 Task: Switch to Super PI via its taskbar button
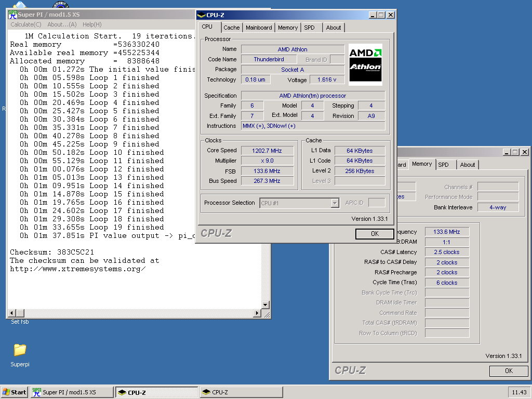point(72,392)
